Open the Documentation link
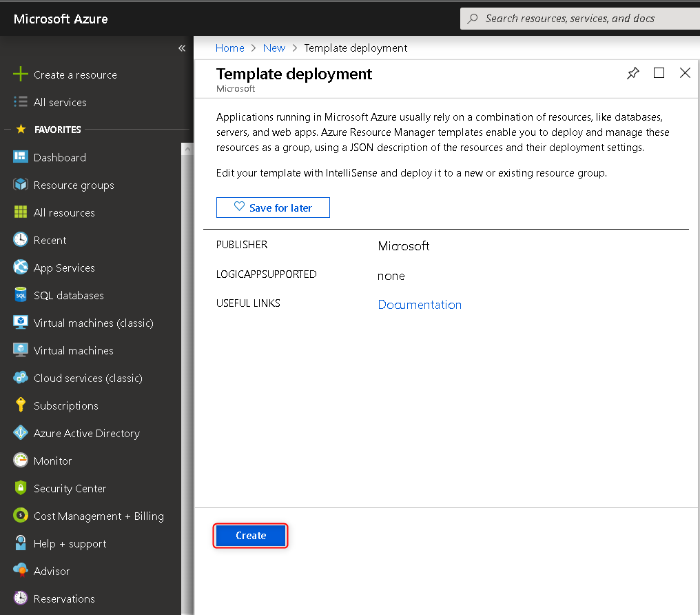 coord(420,305)
